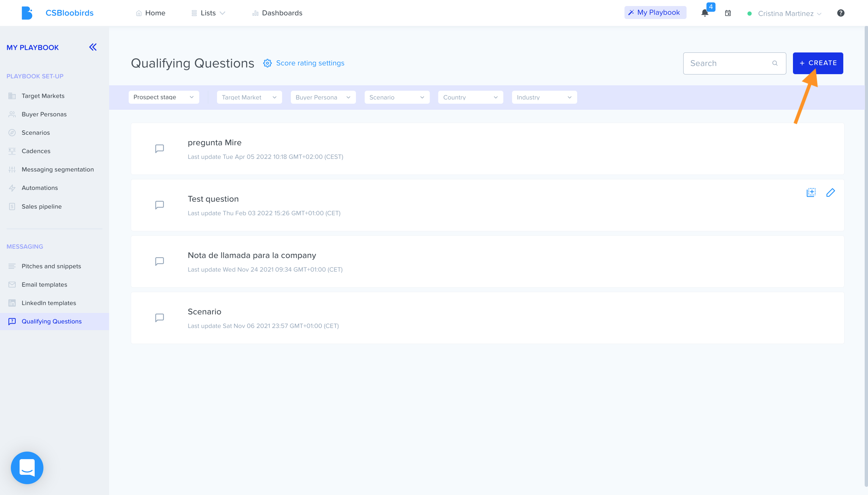The height and width of the screenshot is (495, 868).
Task: Open the Buyer Persona filter dropdown
Action: click(323, 97)
